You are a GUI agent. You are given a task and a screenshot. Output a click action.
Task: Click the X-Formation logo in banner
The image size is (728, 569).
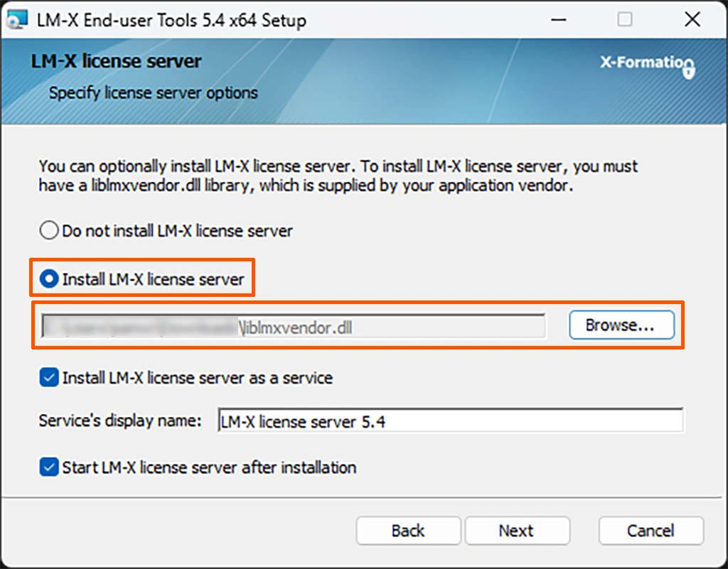pos(647,65)
